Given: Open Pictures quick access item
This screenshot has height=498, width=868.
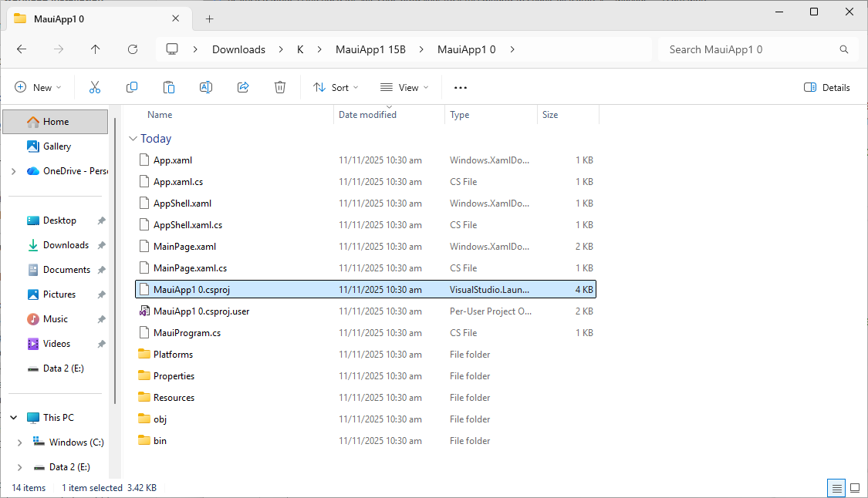Looking at the screenshot, I should (59, 294).
